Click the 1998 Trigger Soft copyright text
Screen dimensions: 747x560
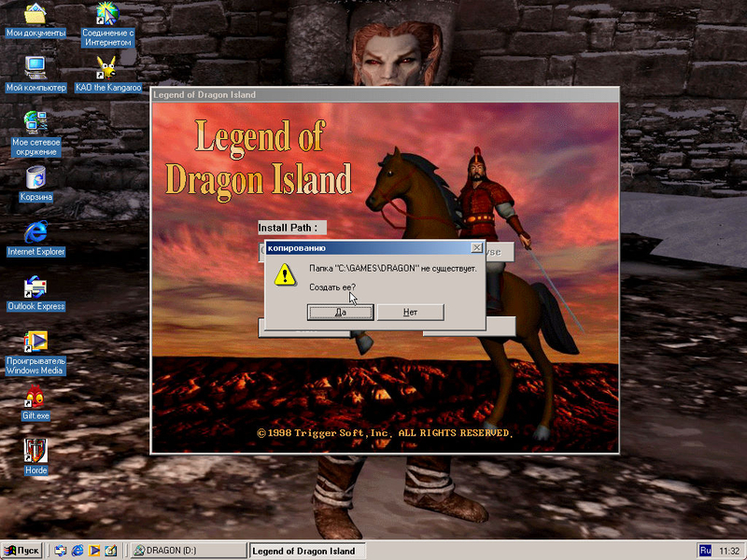point(385,433)
